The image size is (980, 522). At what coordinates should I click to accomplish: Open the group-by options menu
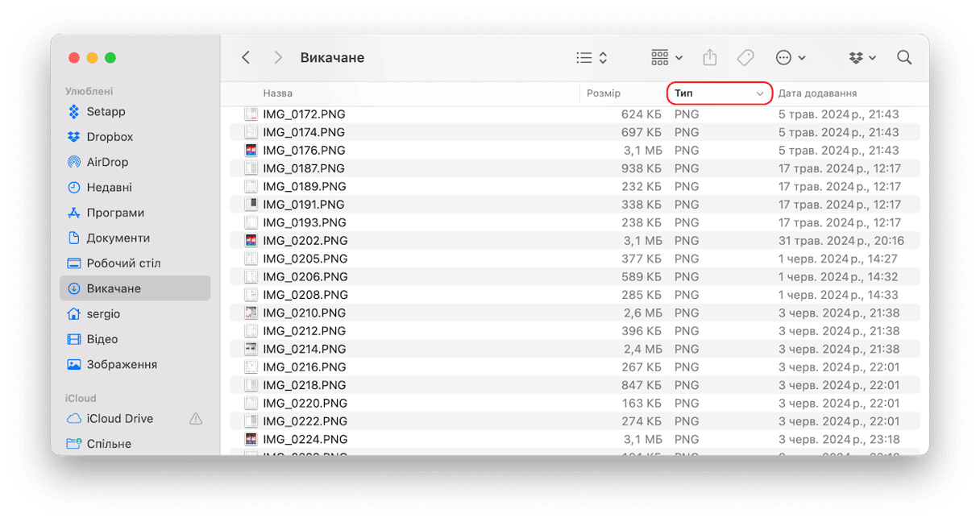666,57
